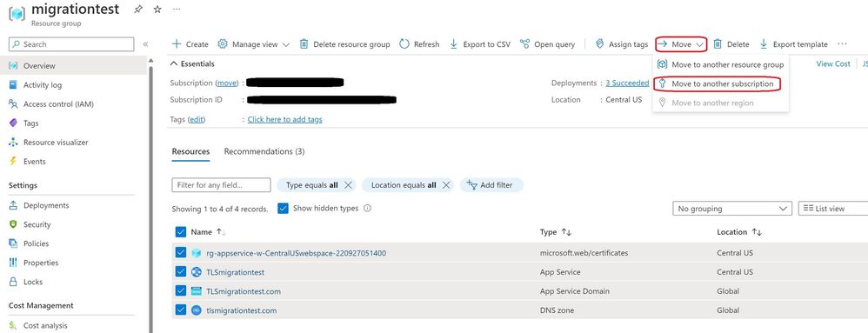The image size is (868, 333).
Task: Click the Delete resource group trash icon
Action: [x=304, y=44]
